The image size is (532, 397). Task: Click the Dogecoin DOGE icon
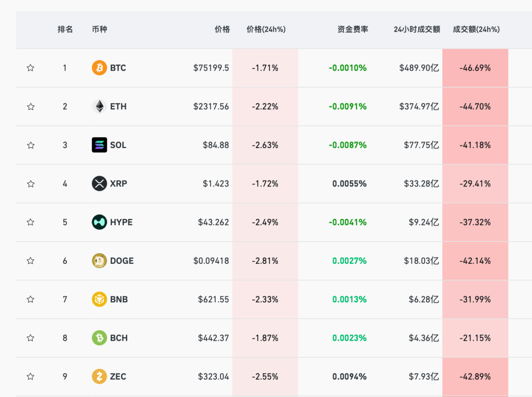pos(99,261)
